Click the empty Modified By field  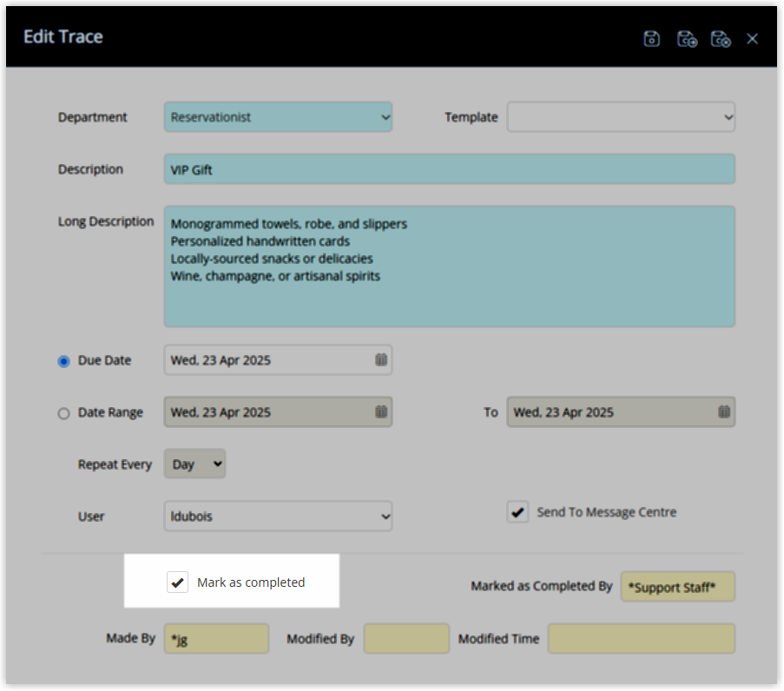pos(407,639)
